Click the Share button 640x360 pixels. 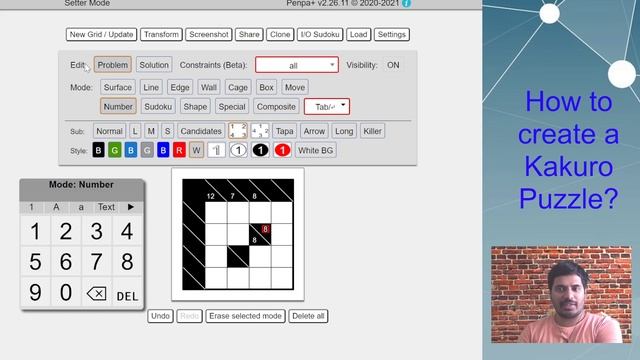click(249, 34)
